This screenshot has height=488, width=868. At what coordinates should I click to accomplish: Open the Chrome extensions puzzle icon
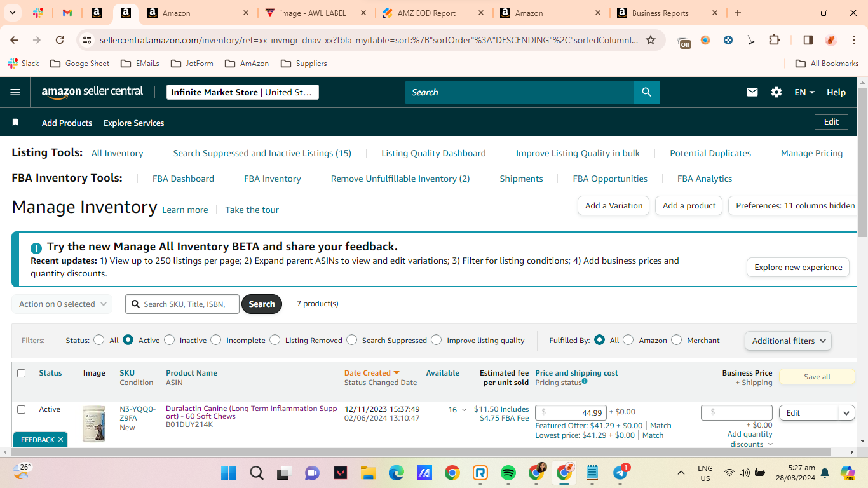point(774,40)
